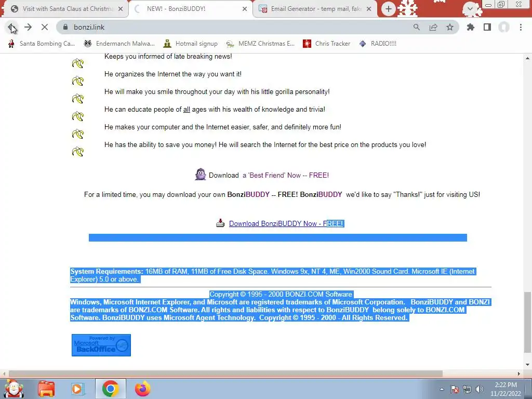Click a 'Best Friend' Now -- FREE! link
The image size is (532, 399).
click(286, 176)
